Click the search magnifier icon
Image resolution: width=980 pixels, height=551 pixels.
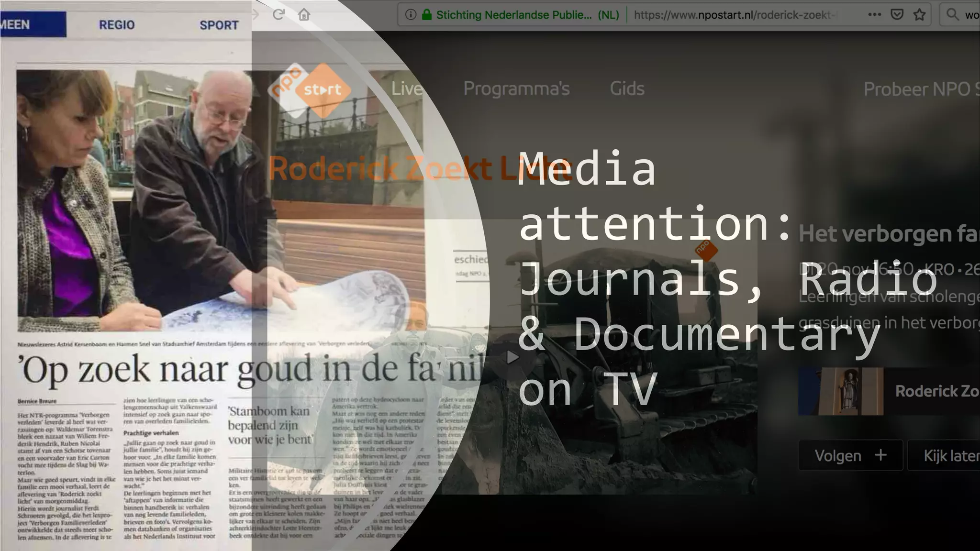pos(952,15)
